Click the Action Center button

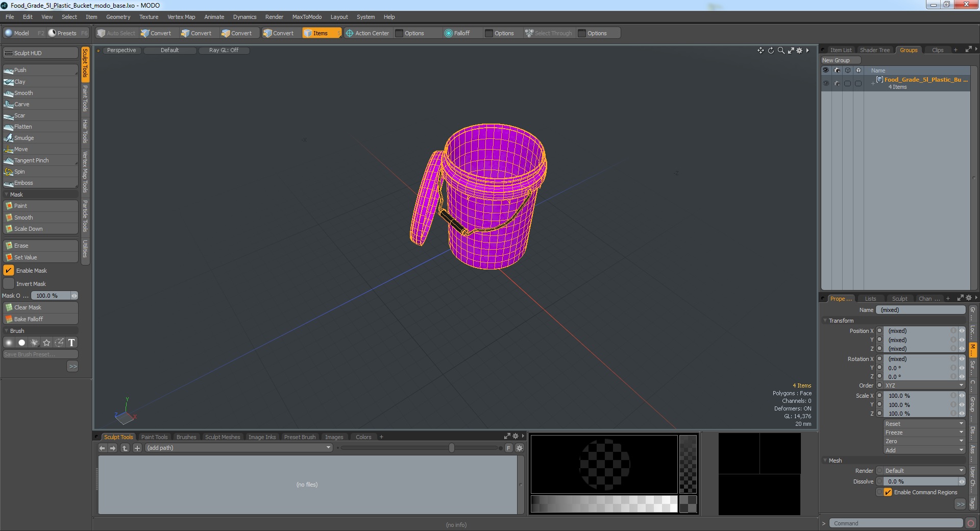point(367,33)
